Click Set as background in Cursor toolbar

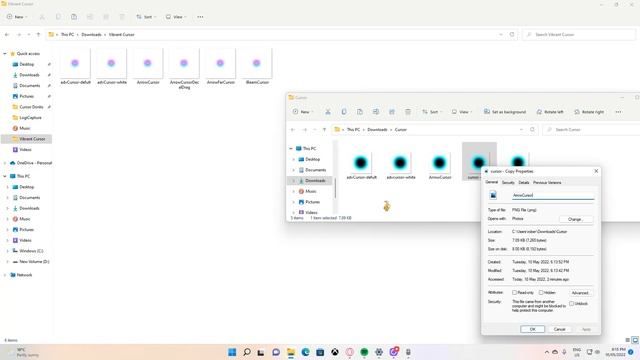(505, 112)
